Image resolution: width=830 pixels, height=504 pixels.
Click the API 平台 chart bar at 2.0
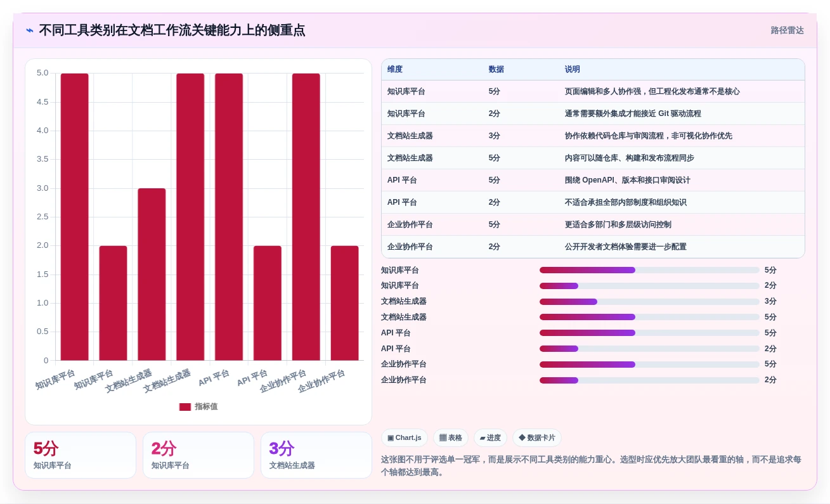coord(268,303)
